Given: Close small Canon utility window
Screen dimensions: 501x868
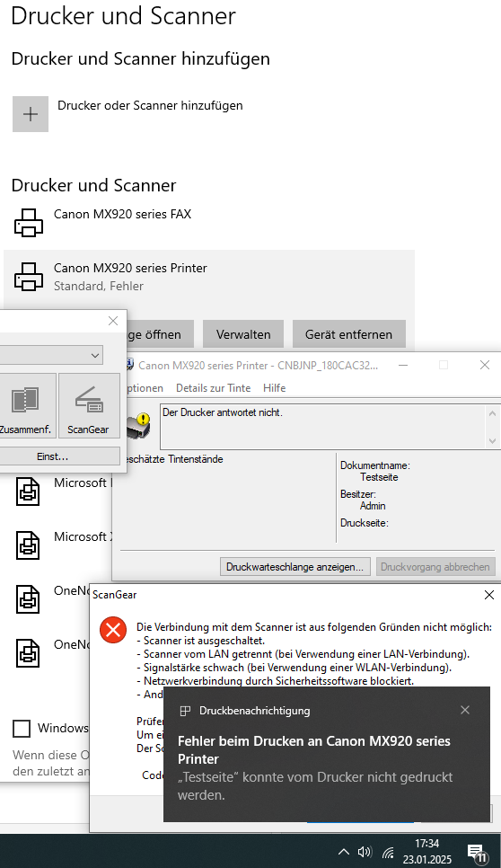Looking at the screenshot, I should (113, 321).
